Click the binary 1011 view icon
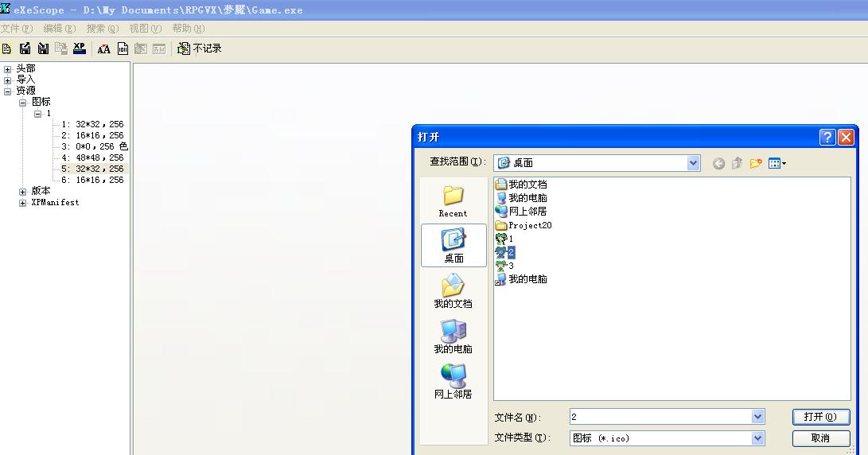This screenshot has height=455, width=868. tap(123, 49)
